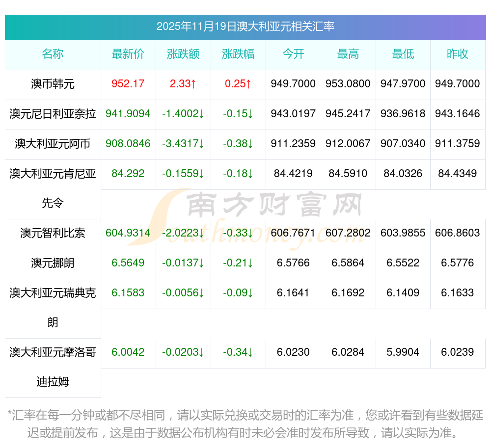Click the 最高 column header
The width and height of the screenshot is (491, 448).
348,54
